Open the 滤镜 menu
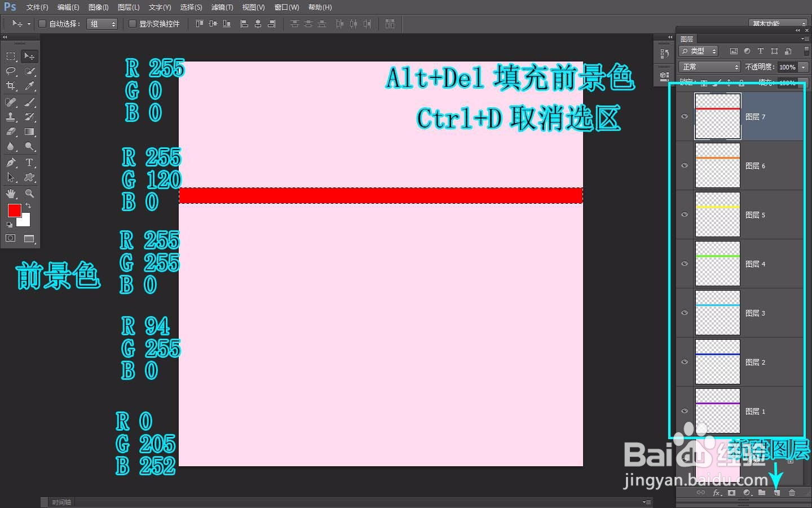 222,7
